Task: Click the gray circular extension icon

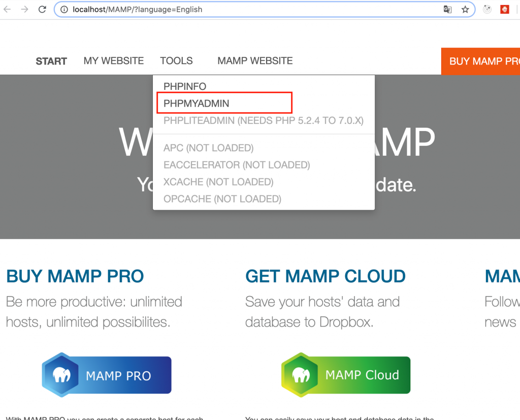Action: click(487, 9)
